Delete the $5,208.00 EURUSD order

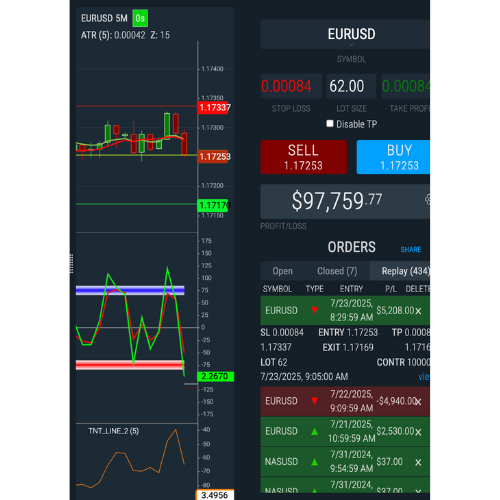click(x=418, y=311)
